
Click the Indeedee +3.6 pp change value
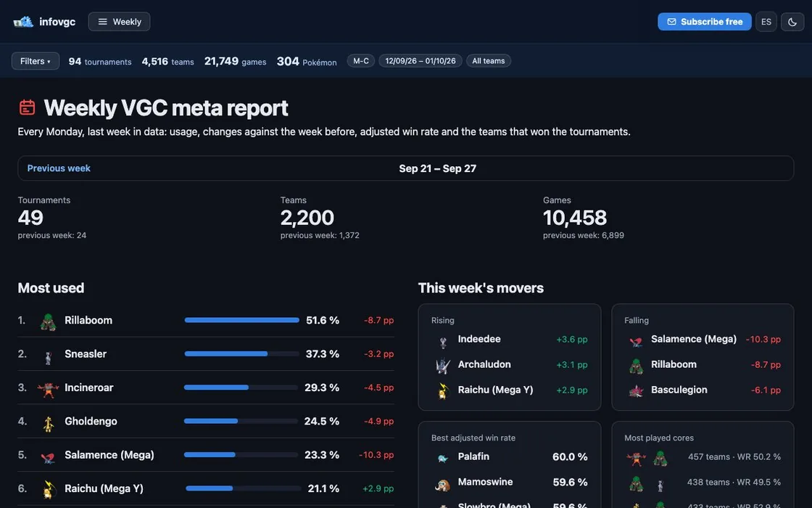(x=572, y=340)
